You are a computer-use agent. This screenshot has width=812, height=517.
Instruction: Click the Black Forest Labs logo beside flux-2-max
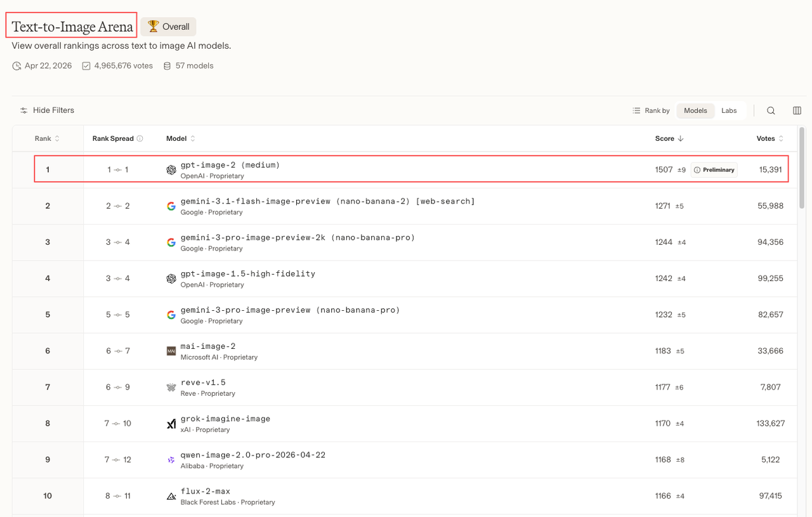(x=171, y=496)
